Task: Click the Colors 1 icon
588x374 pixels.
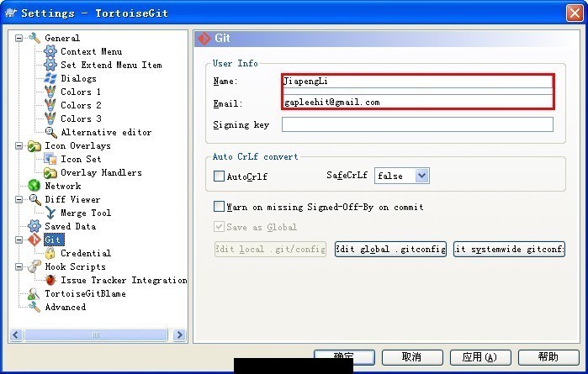Action: (50, 92)
